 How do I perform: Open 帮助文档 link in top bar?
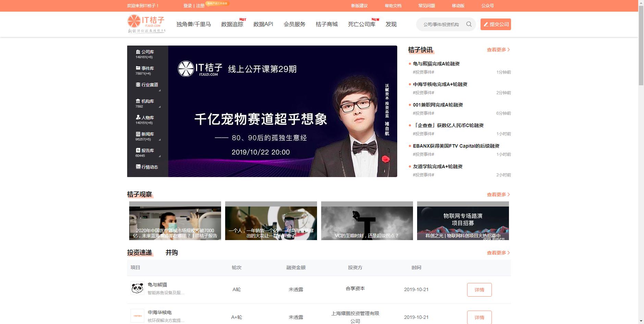coord(393,6)
